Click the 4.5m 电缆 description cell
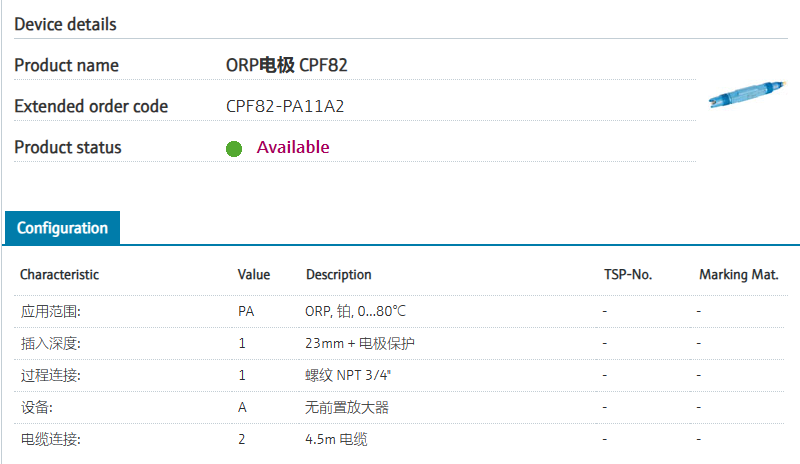 (x=336, y=439)
